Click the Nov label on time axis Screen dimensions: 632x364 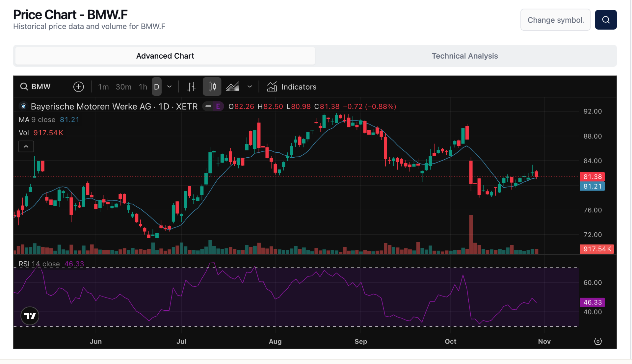[x=544, y=342]
